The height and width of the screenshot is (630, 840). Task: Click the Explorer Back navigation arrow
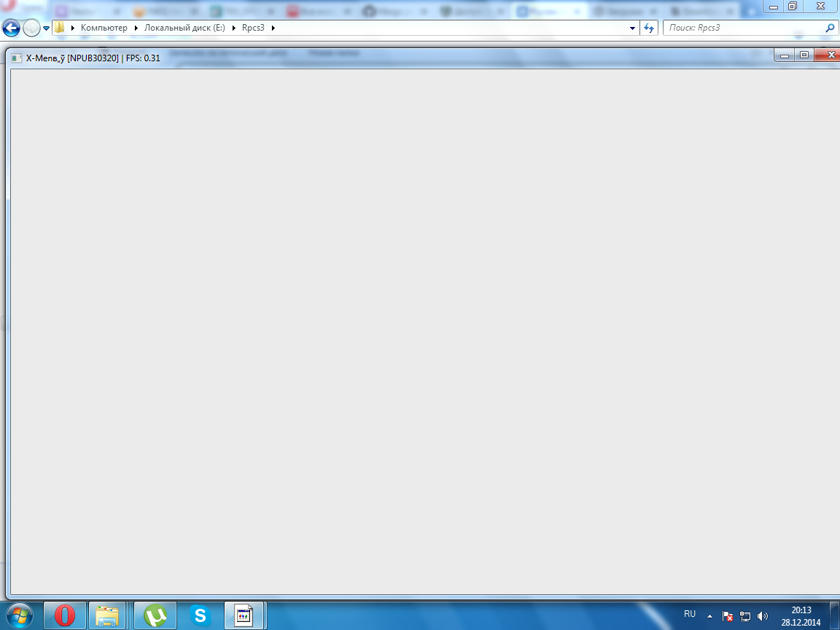[x=11, y=28]
